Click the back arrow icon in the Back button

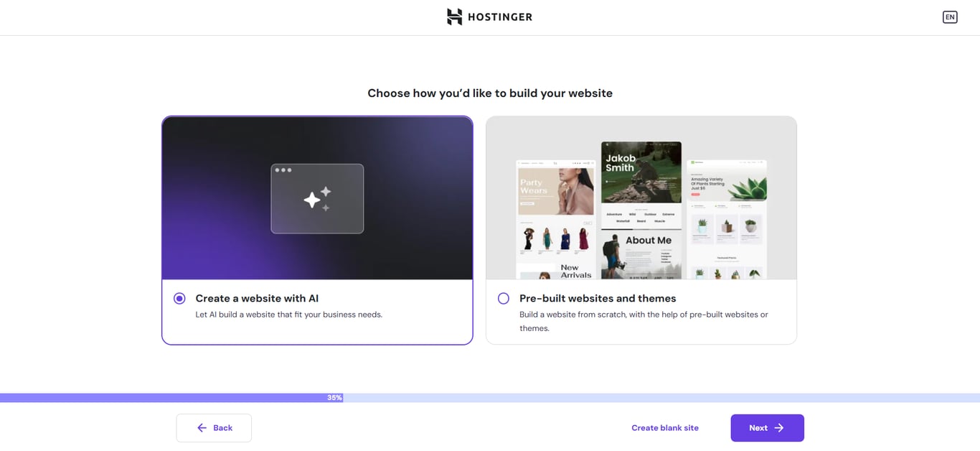(x=202, y=427)
